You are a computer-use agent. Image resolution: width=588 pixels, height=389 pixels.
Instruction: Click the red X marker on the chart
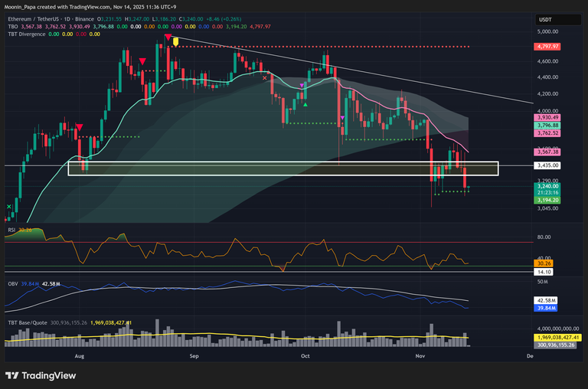[x=265, y=77]
